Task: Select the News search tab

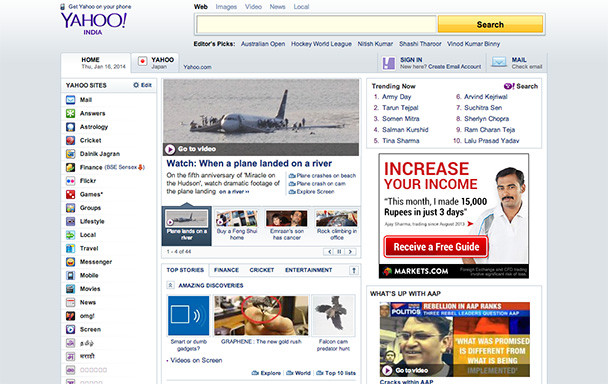Action: 277,7
